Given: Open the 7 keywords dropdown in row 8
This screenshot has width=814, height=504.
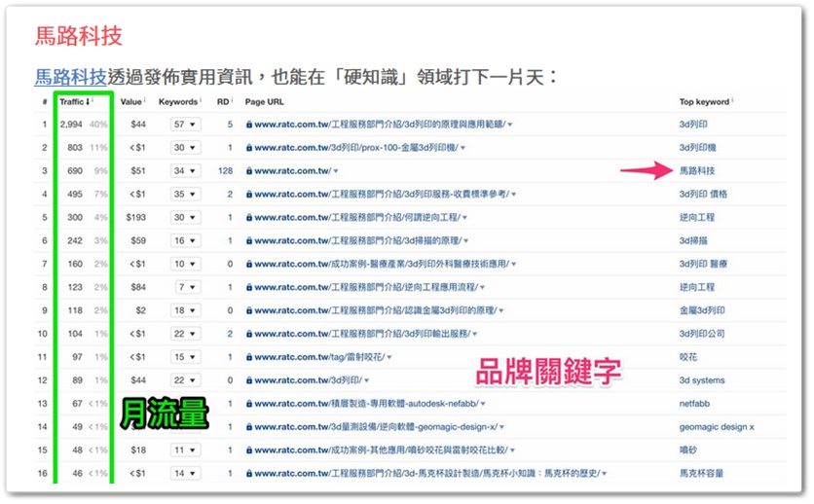Looking at the screenshot, I should point(187,288).
